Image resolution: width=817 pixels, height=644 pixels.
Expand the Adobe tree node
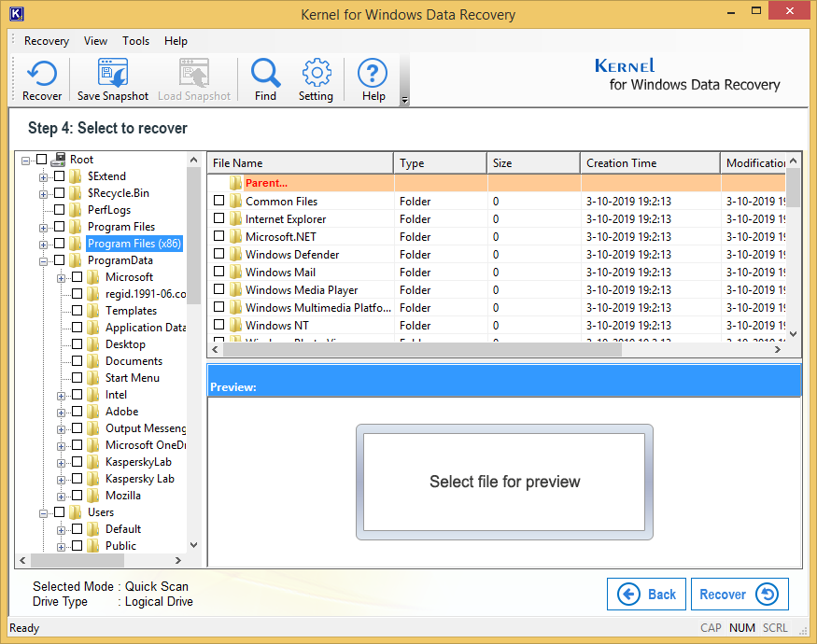(61, 413)
